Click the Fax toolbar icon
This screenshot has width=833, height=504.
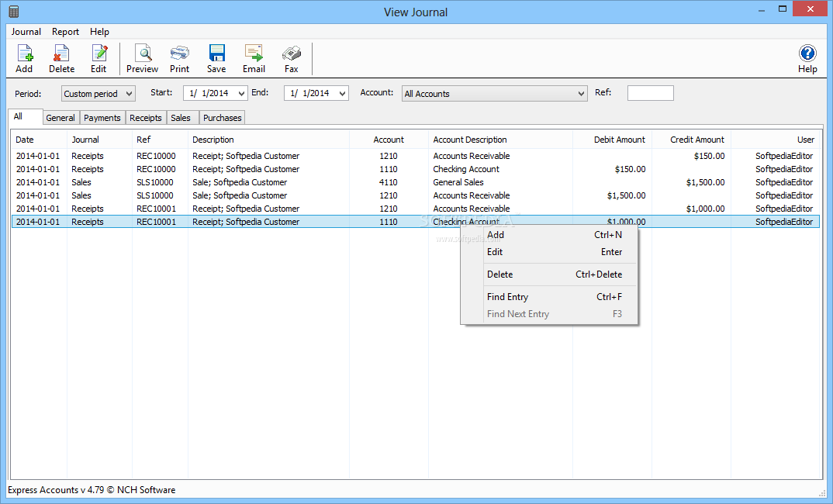[x=292, y=58]
